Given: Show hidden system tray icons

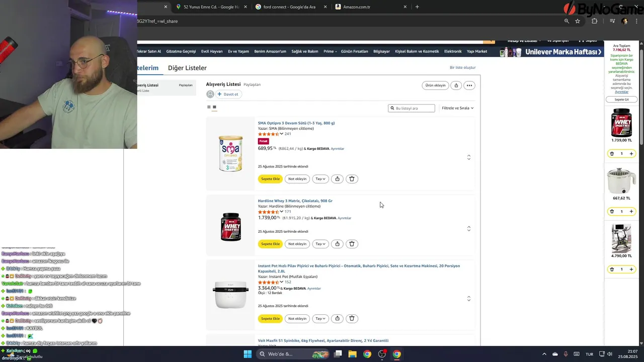Looking at the screenshot, I should (543, 354).
